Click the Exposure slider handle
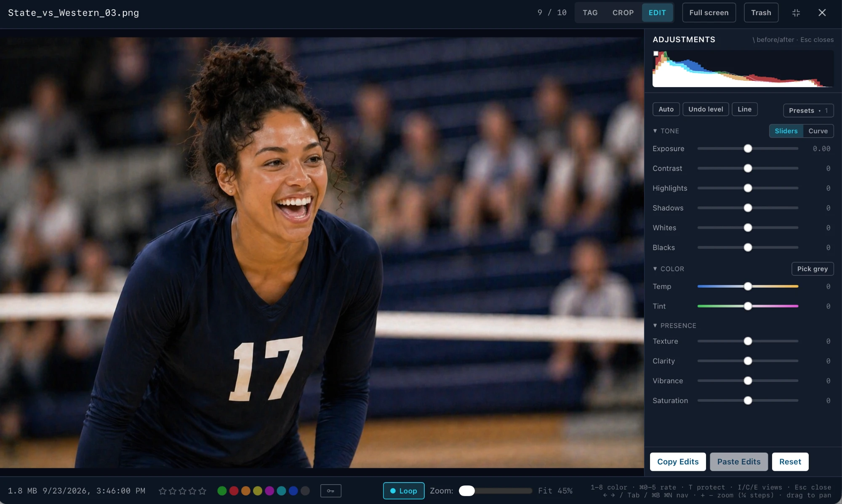The width and height of the screenshot is (842, 504). point(748,149)
